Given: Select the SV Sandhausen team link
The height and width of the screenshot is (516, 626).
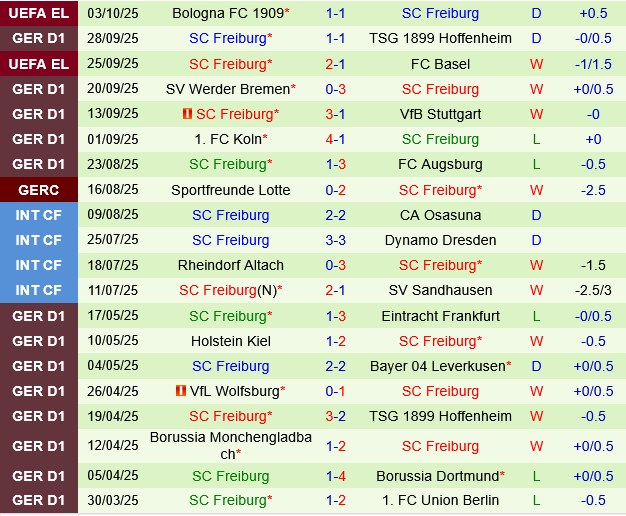Looking at the screenshot, I should (x=440, y=290).
